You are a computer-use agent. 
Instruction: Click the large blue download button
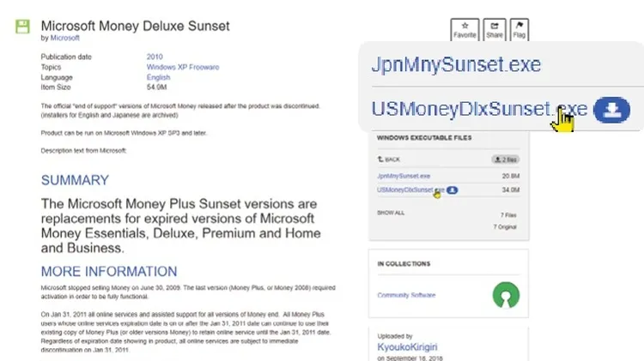tap(613, 110)
